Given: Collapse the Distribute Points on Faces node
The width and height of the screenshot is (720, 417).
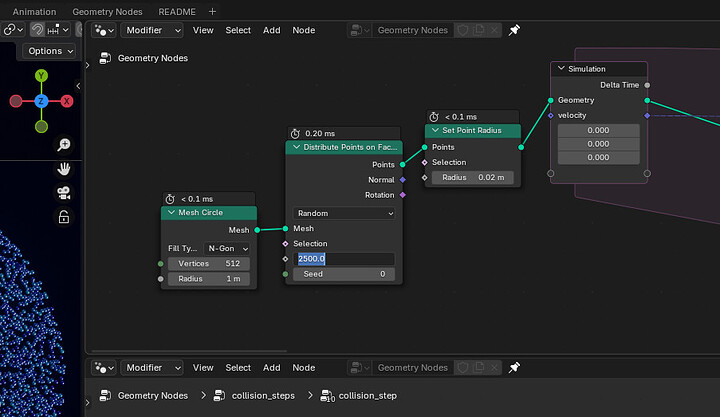Looking at the screenshot, I should 294,147.
